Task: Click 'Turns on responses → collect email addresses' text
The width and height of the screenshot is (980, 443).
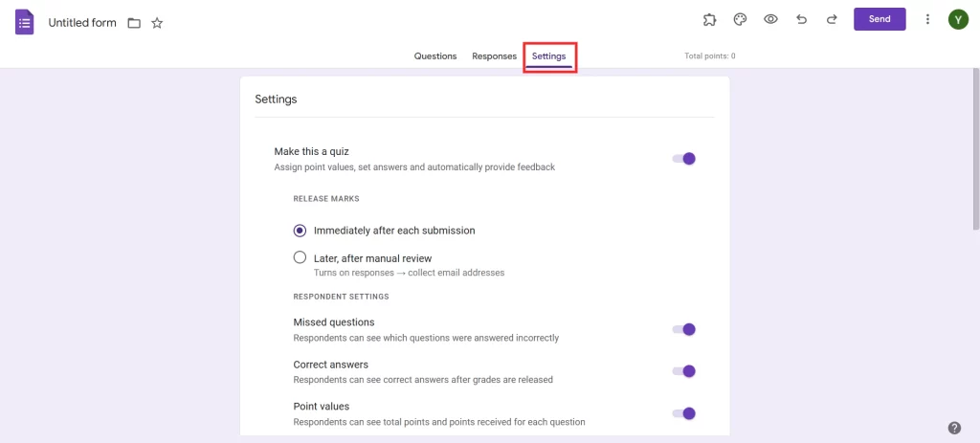Action: (x=409, y=273)
